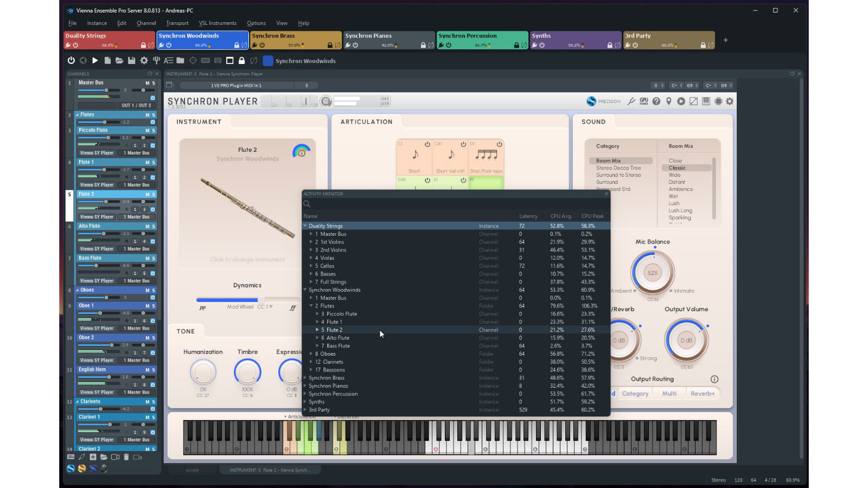
Task: Click OUT 1 / OUT 2 output button
Action: pos(136,105)
